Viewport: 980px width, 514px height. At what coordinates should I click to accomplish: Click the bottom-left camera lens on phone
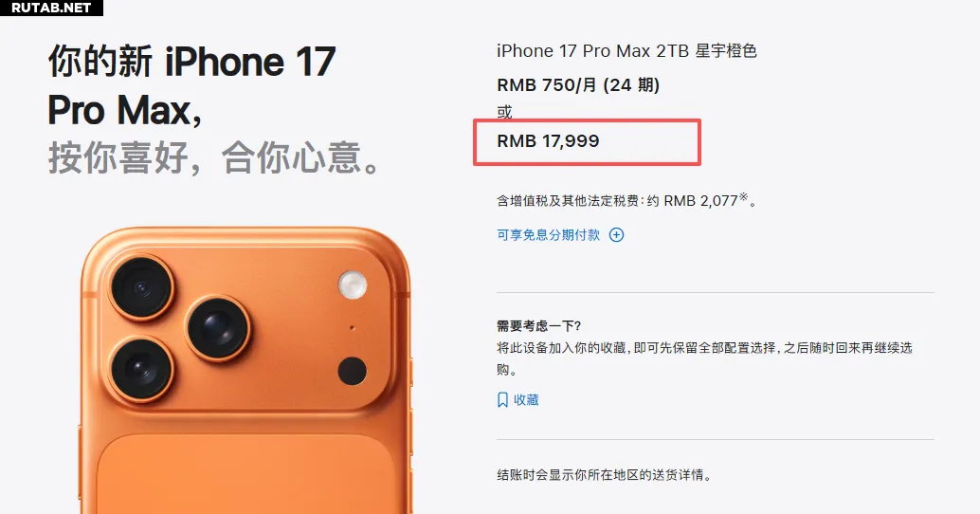point(141,369)
